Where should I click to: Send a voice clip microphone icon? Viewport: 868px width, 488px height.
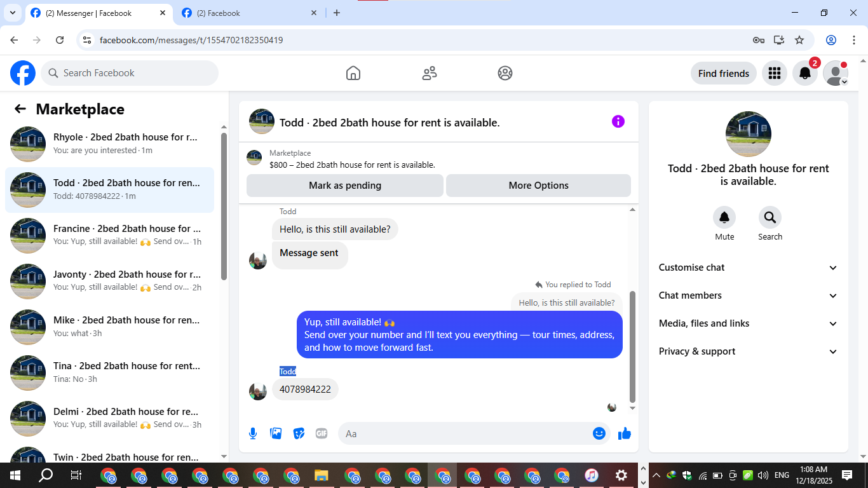[253, 433]
